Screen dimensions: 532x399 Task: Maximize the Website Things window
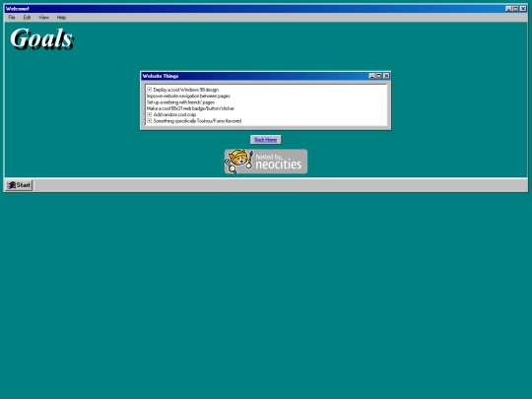379,76
